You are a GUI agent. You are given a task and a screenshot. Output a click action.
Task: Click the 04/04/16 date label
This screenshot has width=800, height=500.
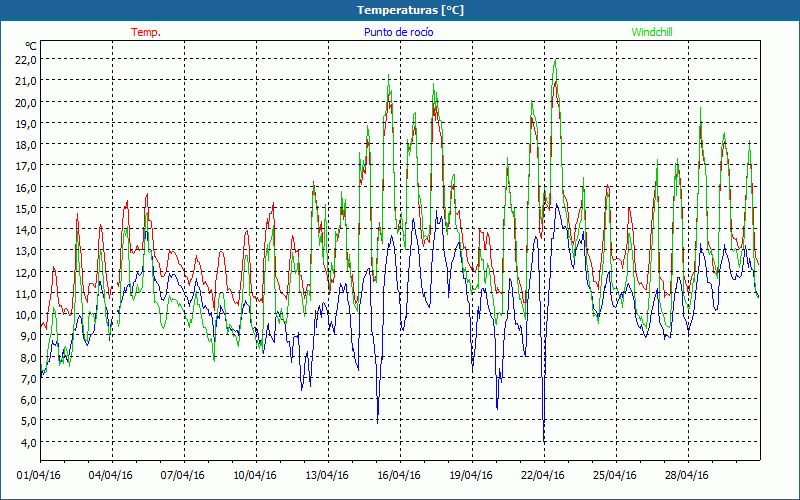click(111, 476)
